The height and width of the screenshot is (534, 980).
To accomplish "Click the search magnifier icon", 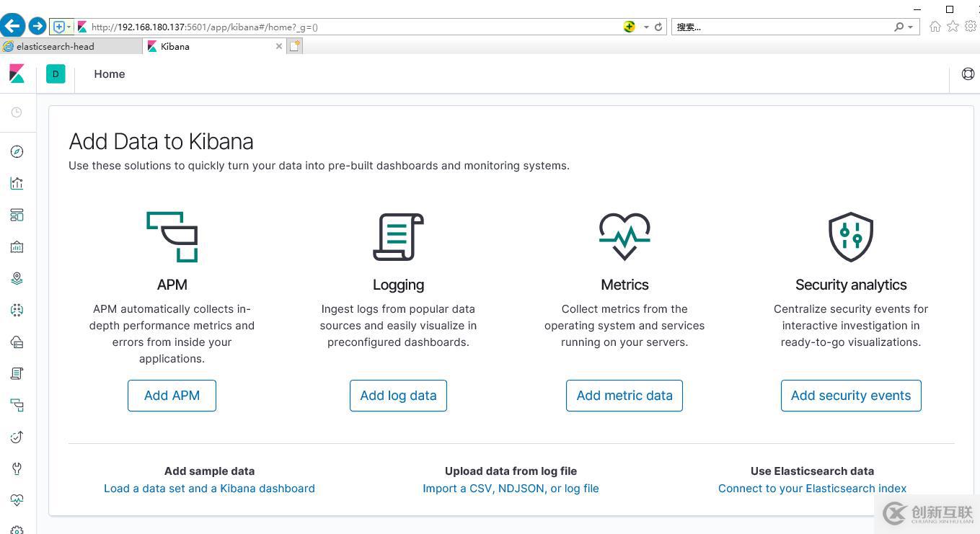I will pos(899,27).
